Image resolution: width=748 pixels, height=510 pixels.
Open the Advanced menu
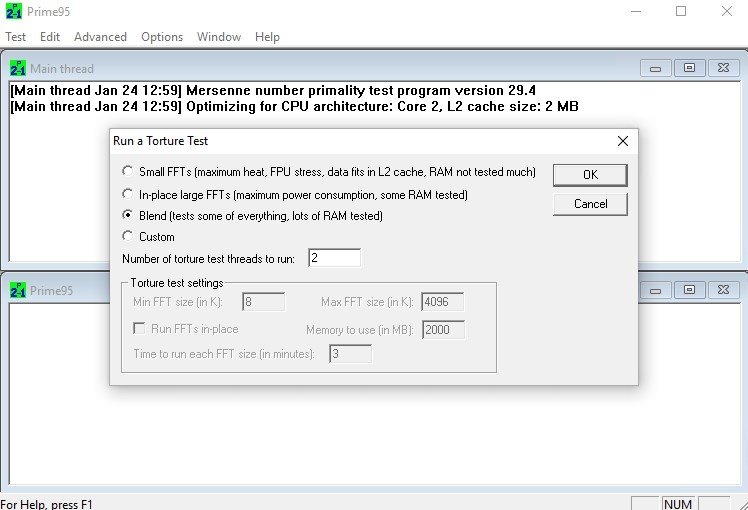100,37
